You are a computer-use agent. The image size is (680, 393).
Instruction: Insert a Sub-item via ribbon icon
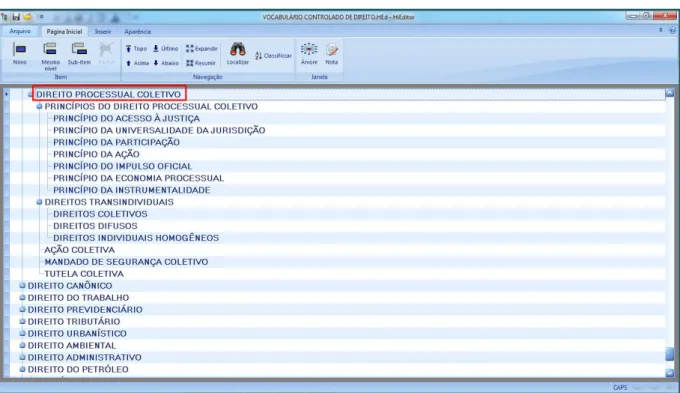pos(79,49)
